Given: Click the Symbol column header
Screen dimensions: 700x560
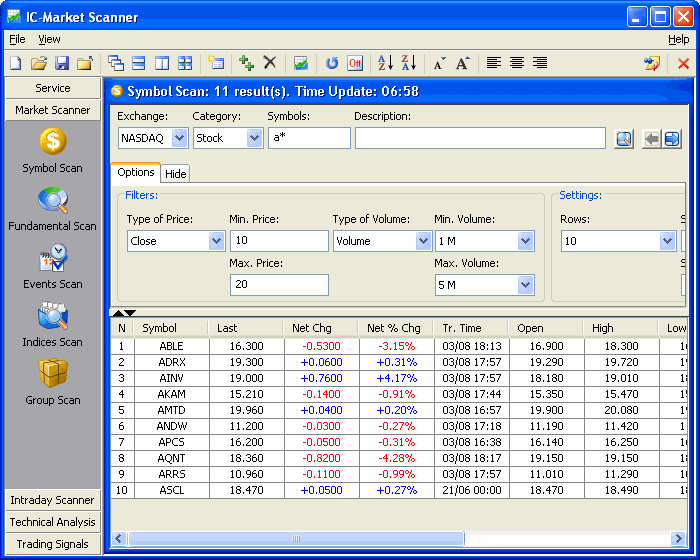Looking at the screenshot, I should (x=171, y=328).
